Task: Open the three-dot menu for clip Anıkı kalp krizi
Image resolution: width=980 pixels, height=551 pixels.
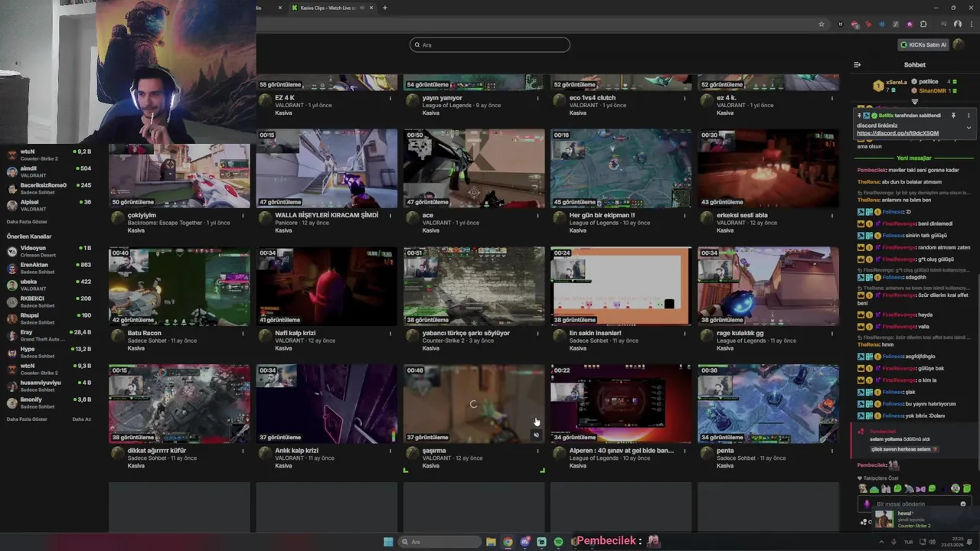Action: click(x=390, y=452)
